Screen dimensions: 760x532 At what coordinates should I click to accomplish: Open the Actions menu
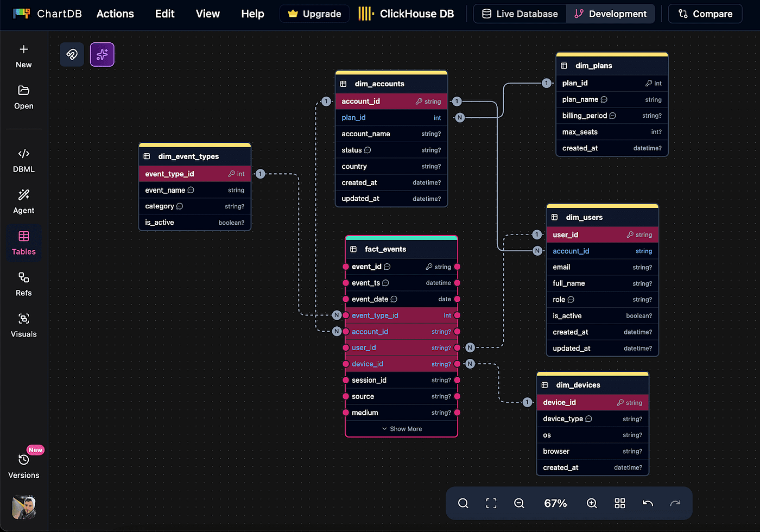pyautogui.click(x=115, y=14)
